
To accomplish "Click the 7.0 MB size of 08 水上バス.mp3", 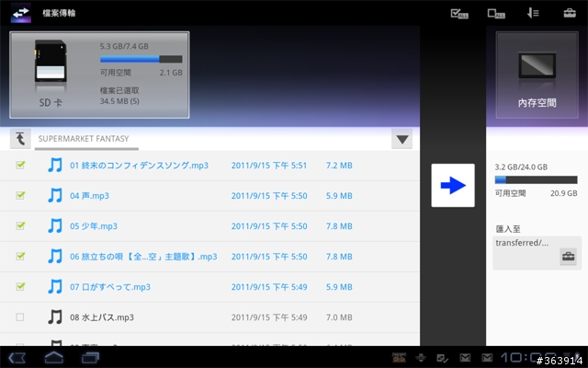I will pos(339,317).
